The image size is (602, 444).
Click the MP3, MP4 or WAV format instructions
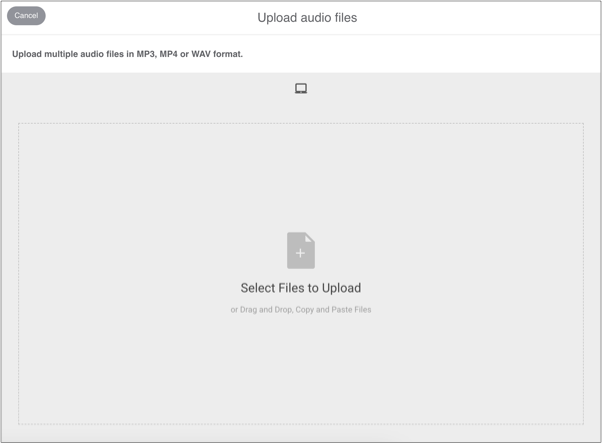(x=128, y=54)
